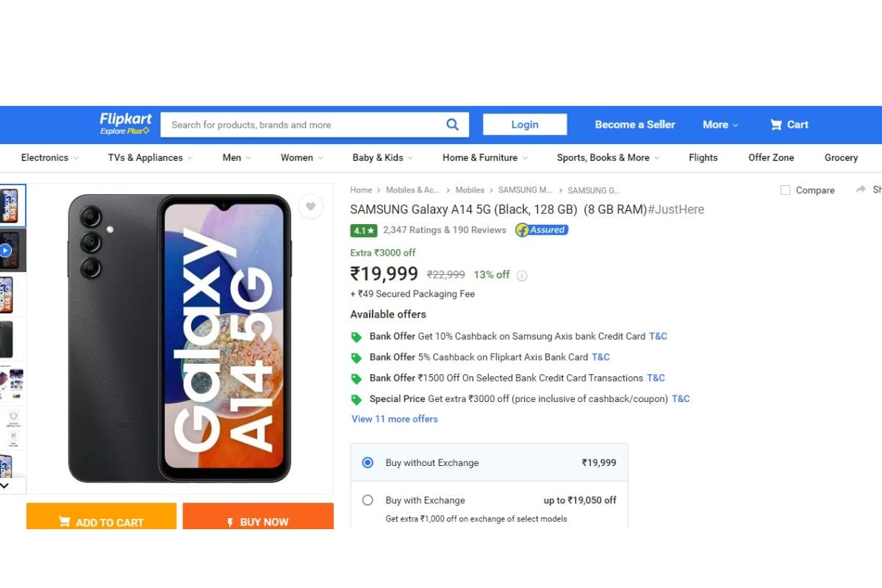Screen dimensions: 882x588
Task: Play the product video thumbnail
Action: (x=6, y=250)
